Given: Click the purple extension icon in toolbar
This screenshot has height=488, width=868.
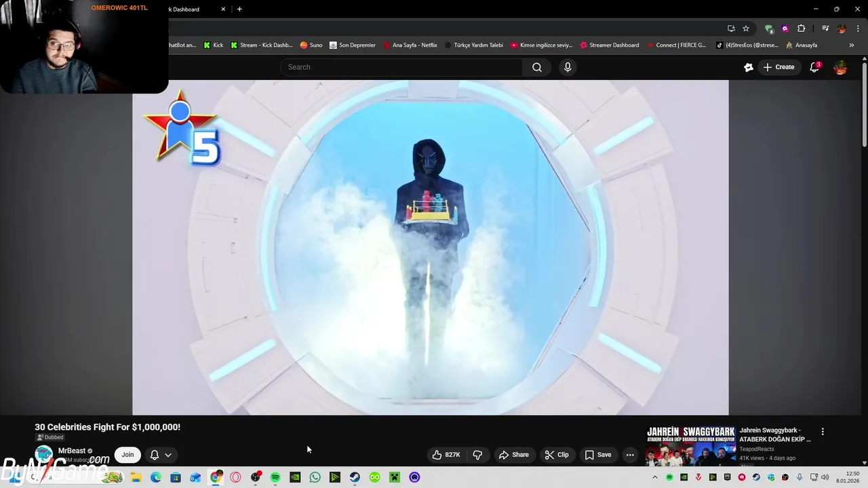Looking at the screenshot, I should coord(785,28).
